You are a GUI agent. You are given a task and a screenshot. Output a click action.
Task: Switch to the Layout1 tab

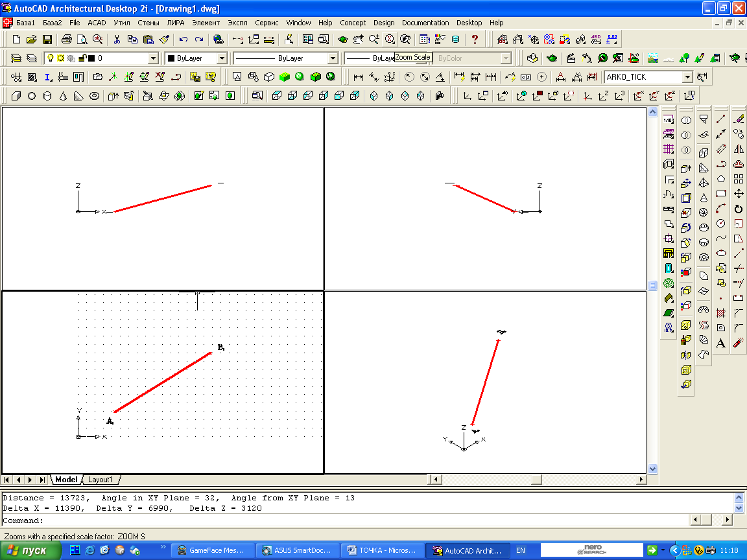pos(101,480)
